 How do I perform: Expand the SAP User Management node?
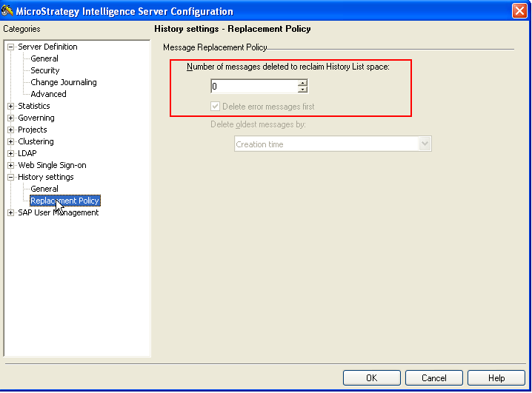point(11,212)
